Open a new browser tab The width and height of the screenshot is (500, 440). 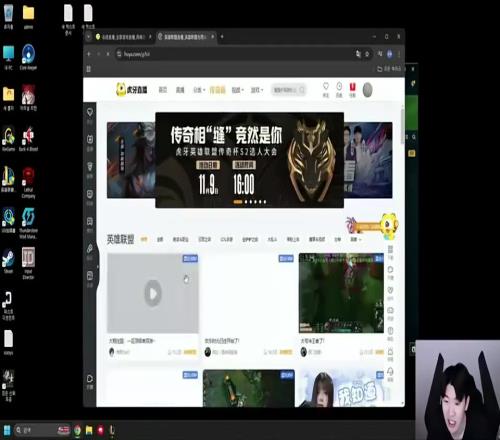pyautogui.click(x=222, y=36)
